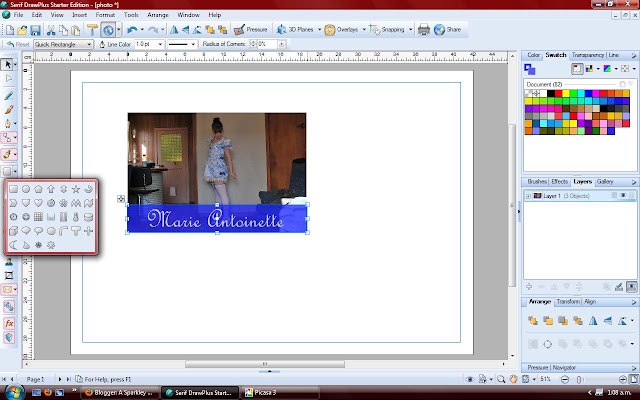Image resolution: width=640 pixels, height=400 pixels.
Task: Paste using the clipboard icon
Action: pos(76,30)
